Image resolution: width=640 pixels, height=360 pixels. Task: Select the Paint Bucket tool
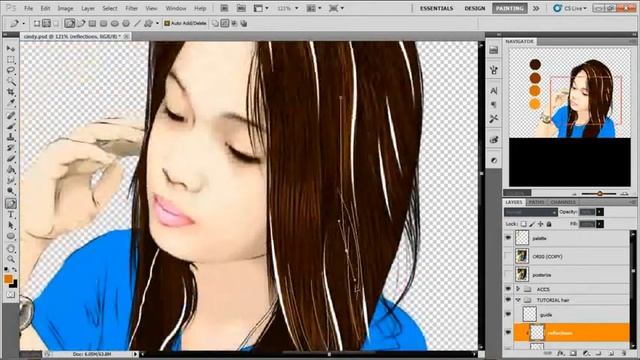click(11, 169)
